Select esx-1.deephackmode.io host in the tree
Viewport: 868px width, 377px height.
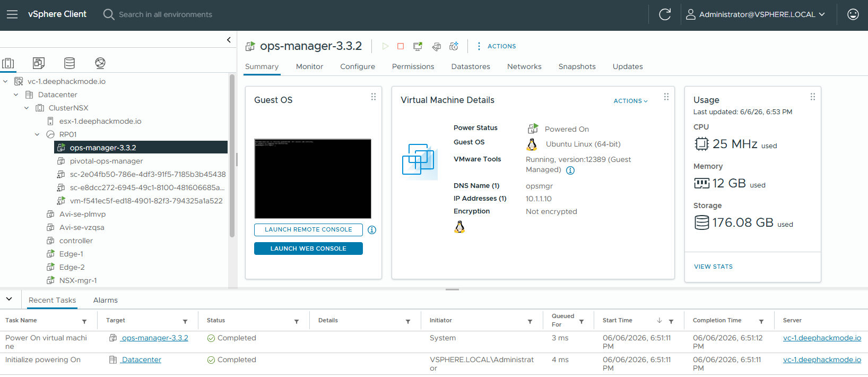[x=100, y=121]
